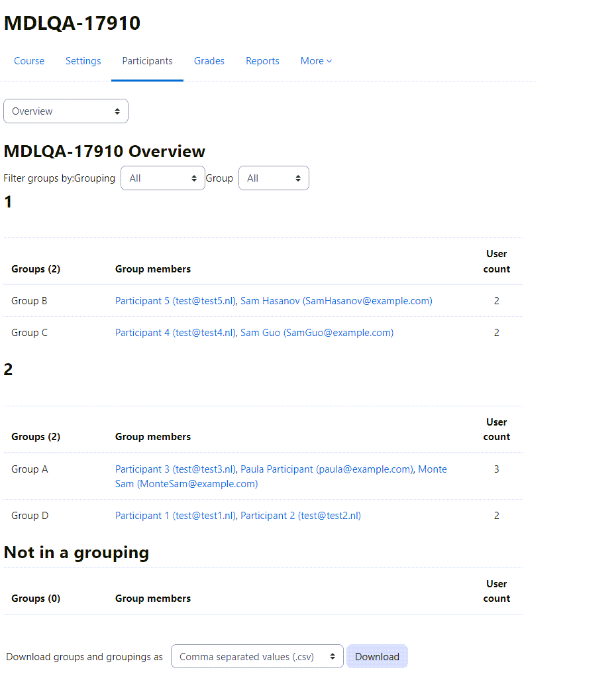
Task: Click the 'Download groups and groupings as' label
Action: click(84, 656)
